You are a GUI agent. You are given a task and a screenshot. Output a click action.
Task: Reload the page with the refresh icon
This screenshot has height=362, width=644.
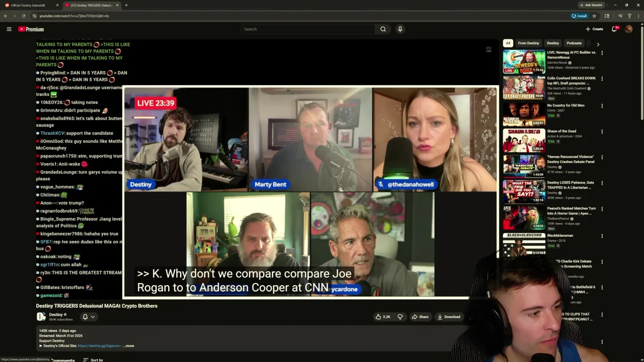24,16
